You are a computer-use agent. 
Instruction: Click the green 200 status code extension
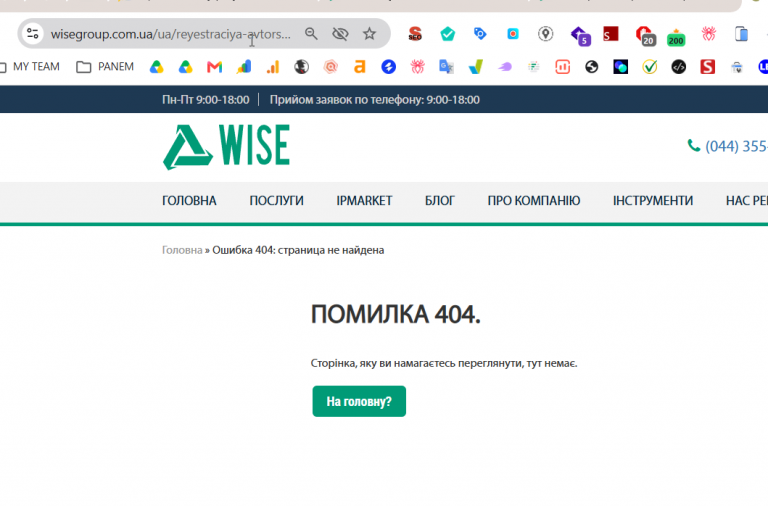pyautogui.click(x=676, y=37)
